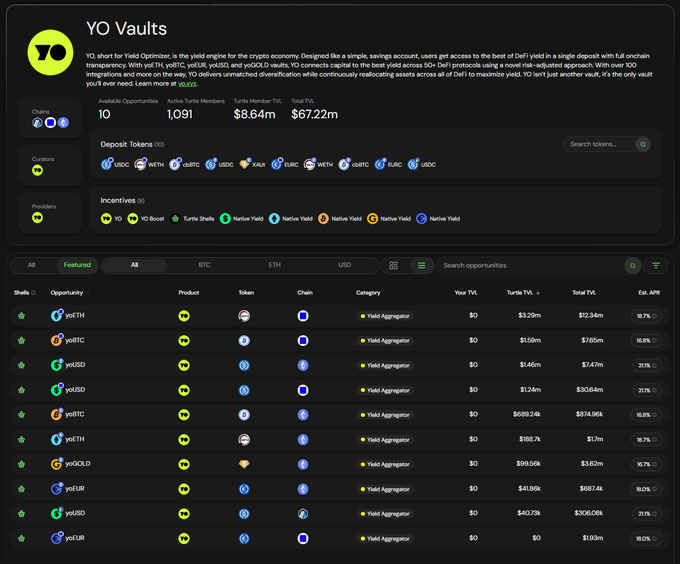This screenshot has height=564, width=680.
Task: Click the opportunities search magnifier icon
Action: (x=632, y=265)
